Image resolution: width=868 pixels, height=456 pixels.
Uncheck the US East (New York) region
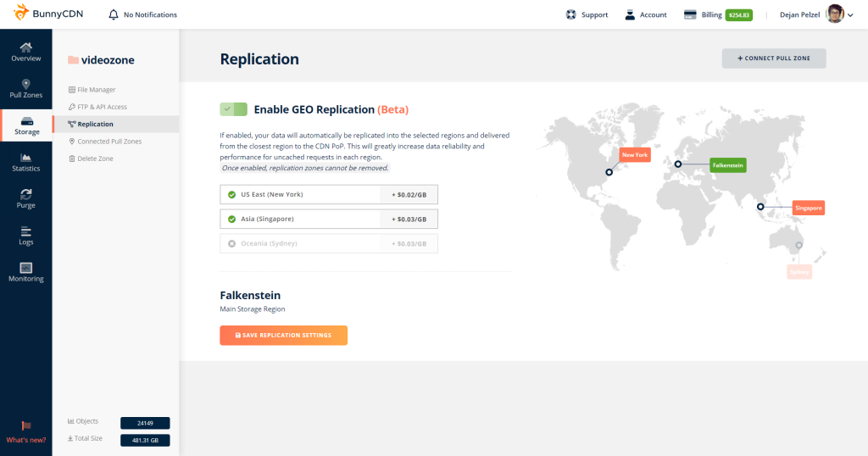pyautogui.click(x=231, y=194)
